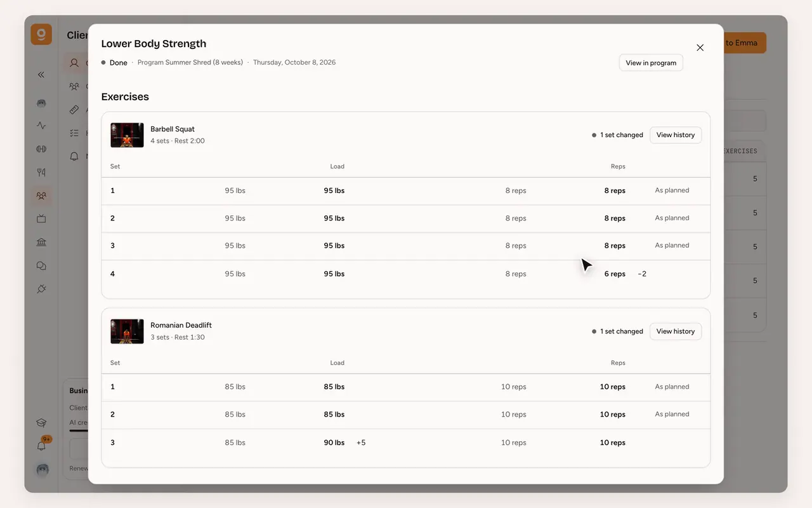Image resolution: width=812 pixels, height=508 pixels.
Task: Close the Lower Body Strength dialog
Action: (700, 48)
